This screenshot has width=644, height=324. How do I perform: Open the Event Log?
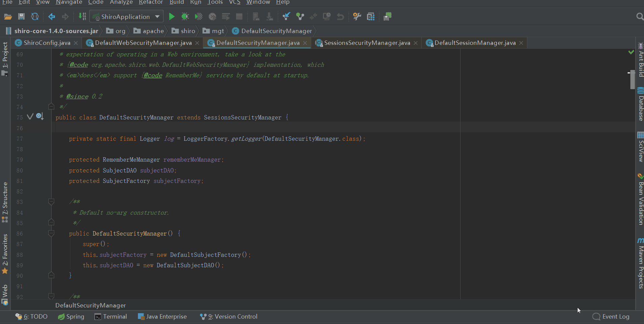[611, 317]
